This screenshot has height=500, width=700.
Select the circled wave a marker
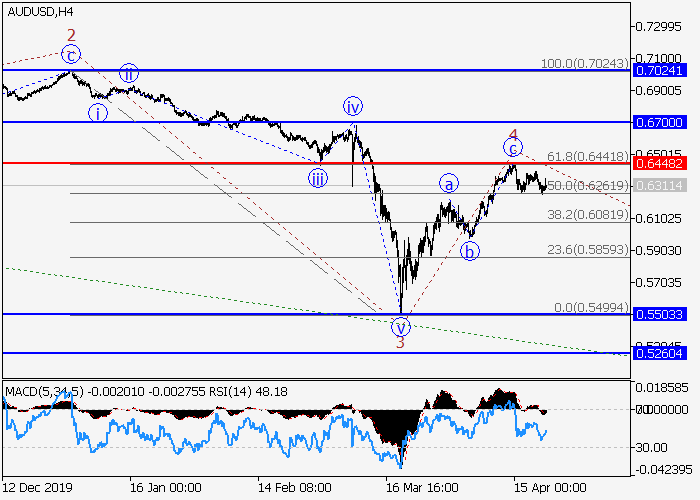point(450,183)
